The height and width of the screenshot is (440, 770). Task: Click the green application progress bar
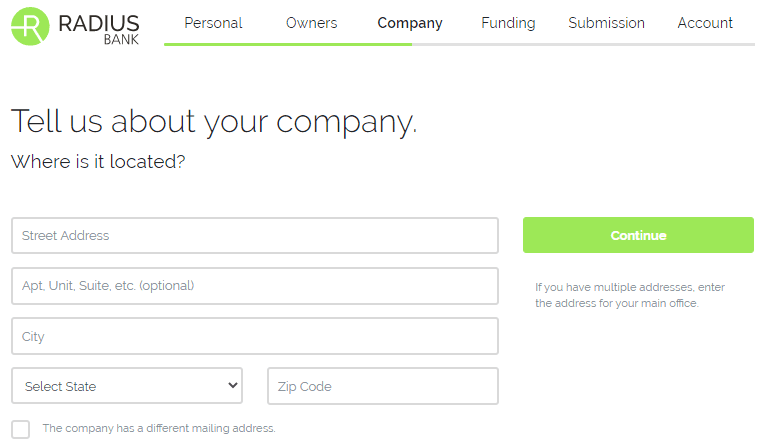(x=288, y=44)
